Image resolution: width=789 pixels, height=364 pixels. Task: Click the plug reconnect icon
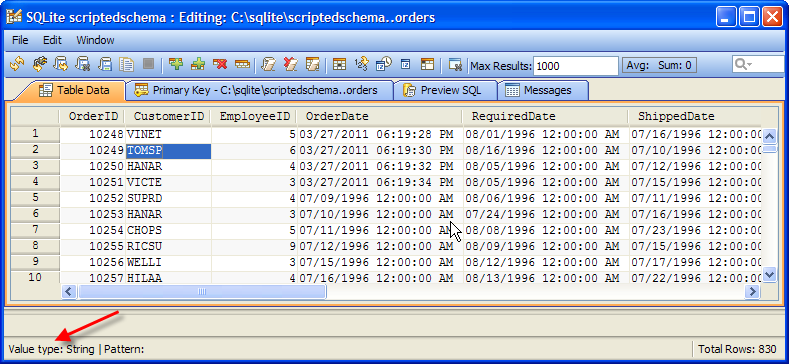click(x=39, y=64)
